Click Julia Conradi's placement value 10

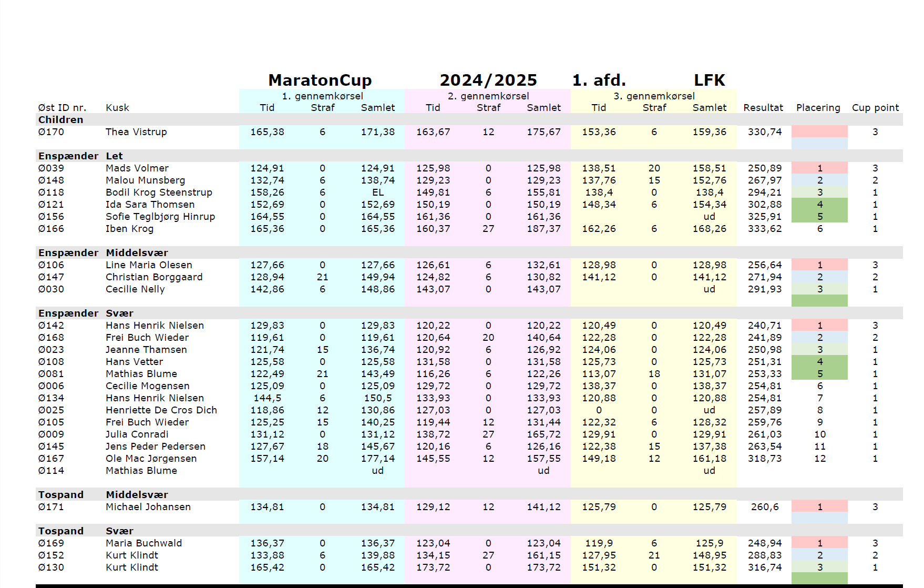tap(819, 434)
